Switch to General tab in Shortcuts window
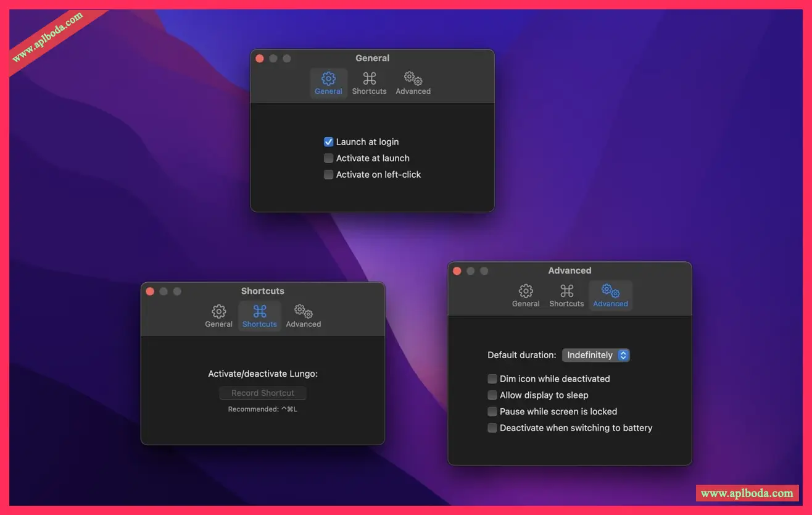Image resolution: width=812 pixels, height=515 pixels. coord(218,316)
